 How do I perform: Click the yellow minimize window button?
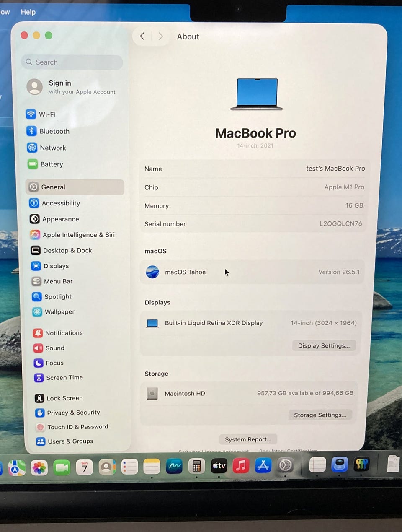point(36,35)
